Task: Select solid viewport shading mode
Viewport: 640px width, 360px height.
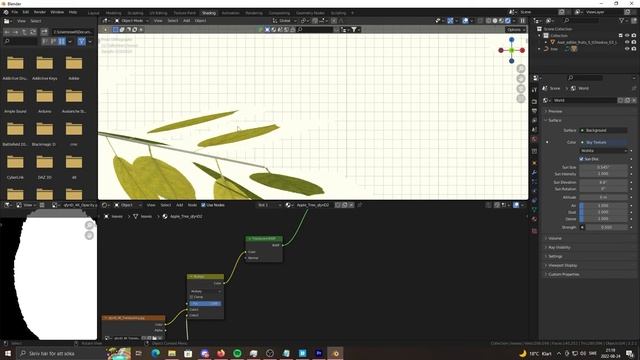Action: [x=495, y=20]
